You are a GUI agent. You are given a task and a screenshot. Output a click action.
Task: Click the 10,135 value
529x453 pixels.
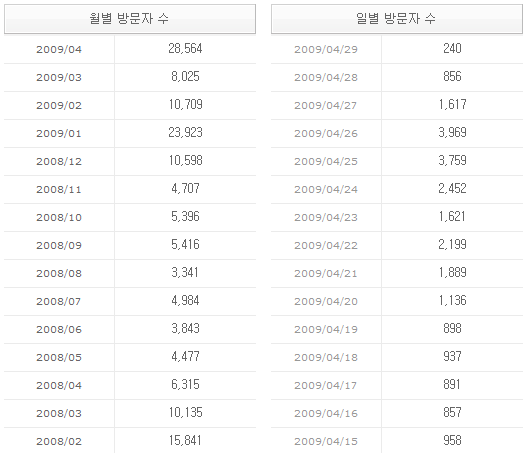[x=186, y=413]
